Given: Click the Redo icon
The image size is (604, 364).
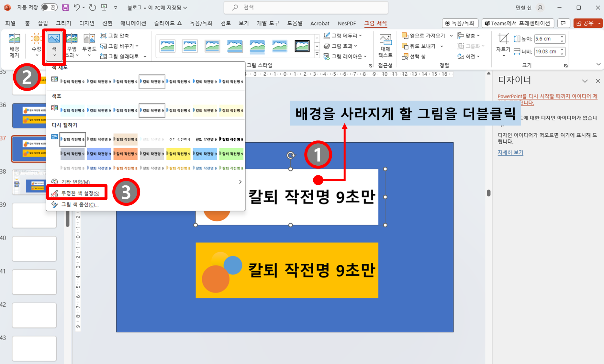Looking at the screenshot, I should [93, 7].
